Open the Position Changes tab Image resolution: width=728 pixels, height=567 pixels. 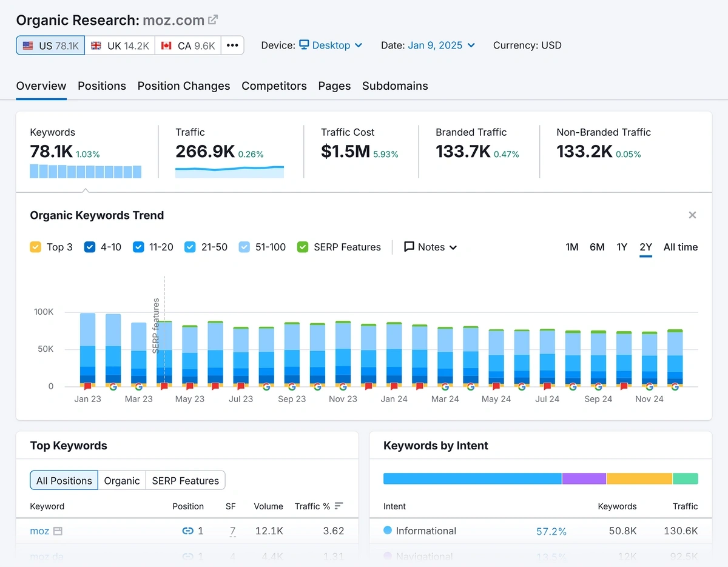pyautogui.click(x=184, y=86)
